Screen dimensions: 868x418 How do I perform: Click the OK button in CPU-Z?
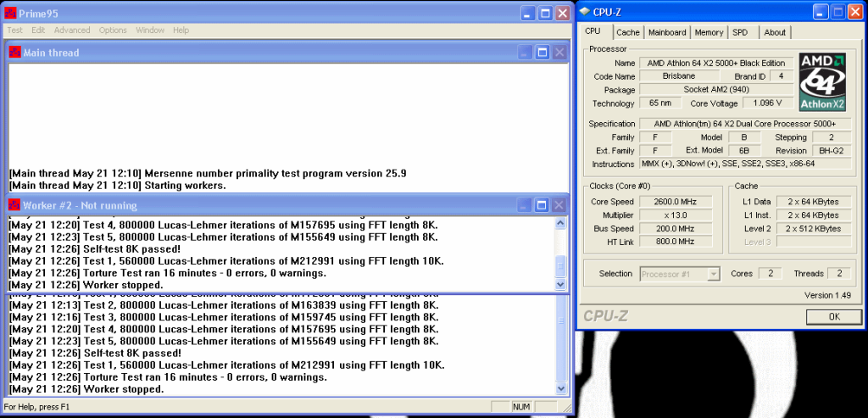click(x=834, y=317)
